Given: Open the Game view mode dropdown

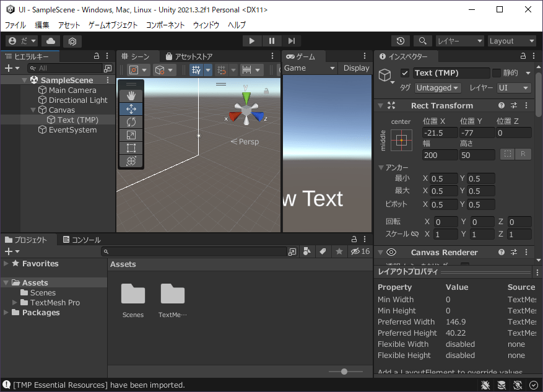Looking at the screenshot, I should click(310, 68).
